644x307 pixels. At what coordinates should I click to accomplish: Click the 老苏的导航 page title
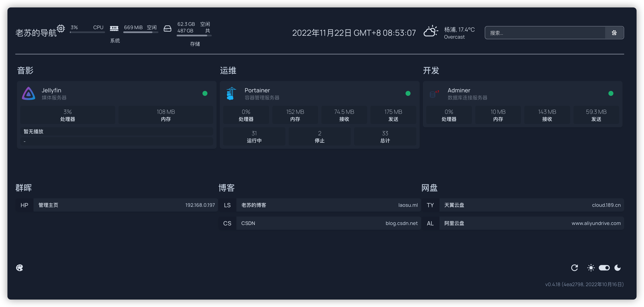[x=36, y=33]
